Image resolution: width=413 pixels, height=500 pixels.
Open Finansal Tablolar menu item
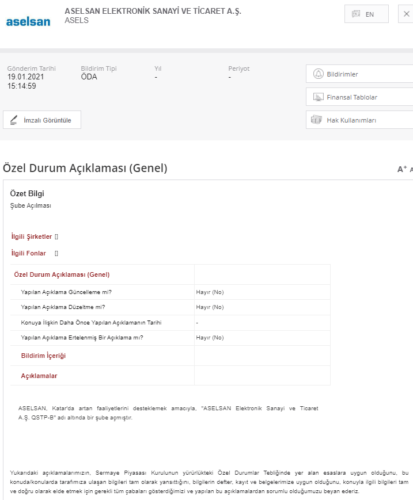pos(359,97)
